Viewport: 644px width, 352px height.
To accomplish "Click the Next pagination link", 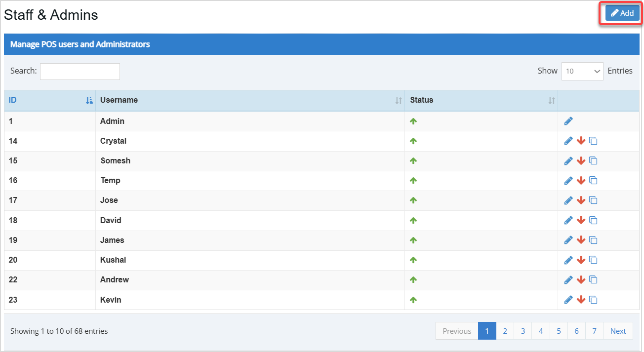I will point(618,331).
